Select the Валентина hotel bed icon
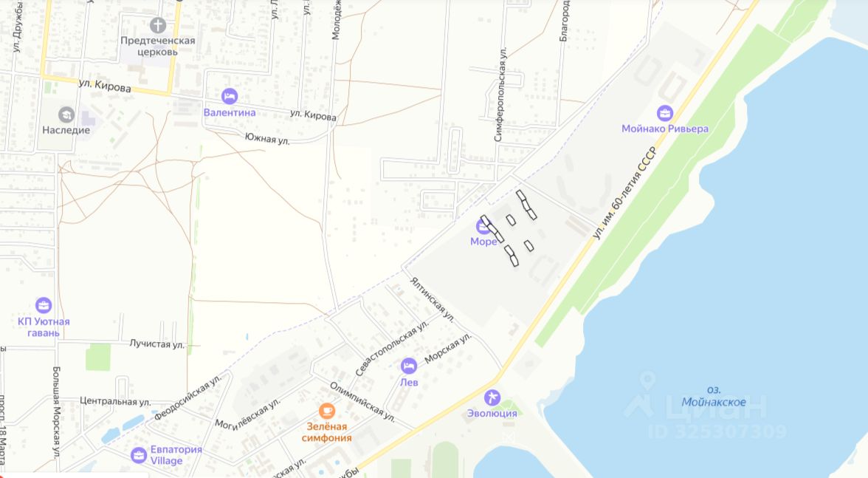Screen dimensions: 868x478 (x=229, y=96)
